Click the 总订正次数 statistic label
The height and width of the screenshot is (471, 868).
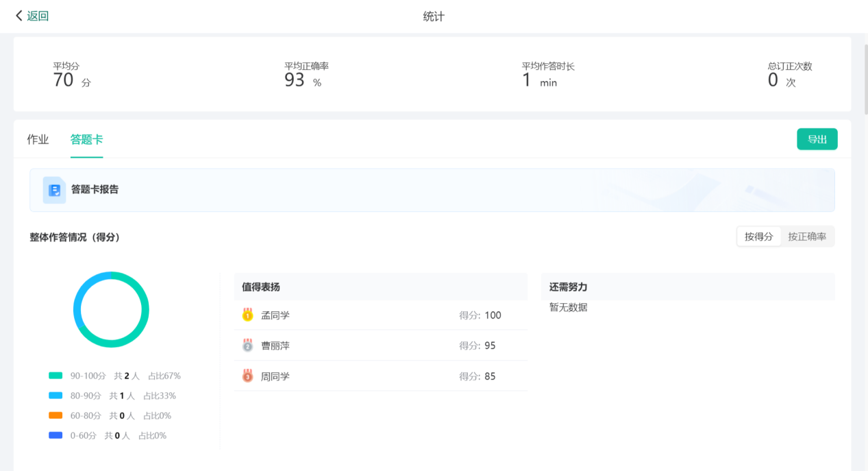click(790, 66)
